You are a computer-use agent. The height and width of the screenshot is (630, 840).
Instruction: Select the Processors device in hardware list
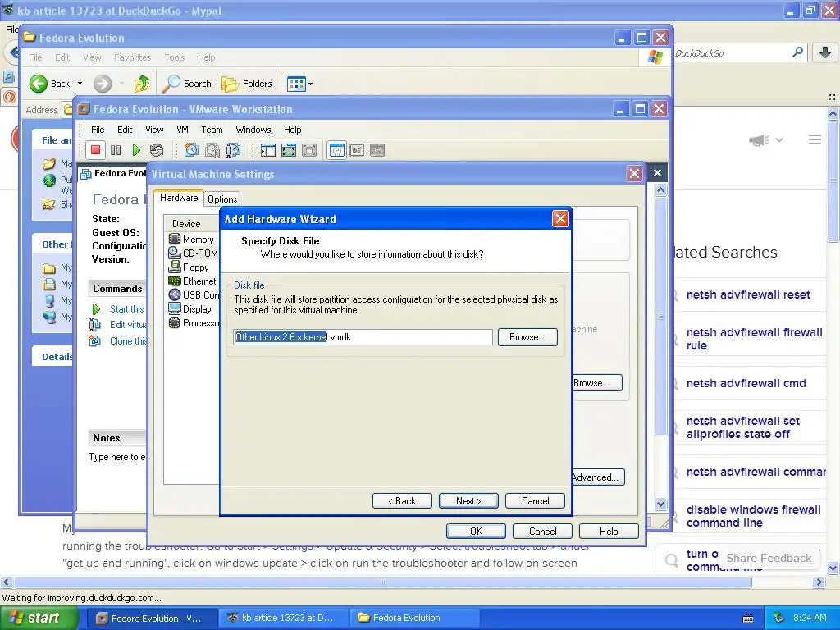(193, 322)
